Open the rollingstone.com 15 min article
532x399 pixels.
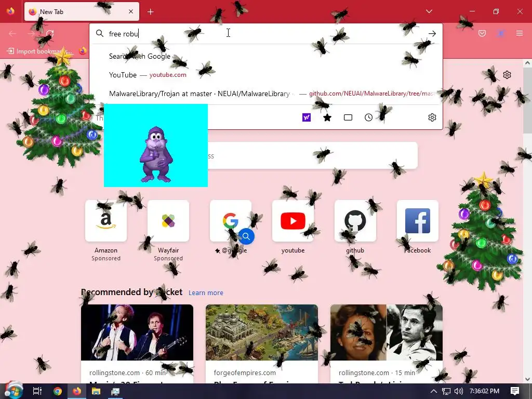[387, 344]
